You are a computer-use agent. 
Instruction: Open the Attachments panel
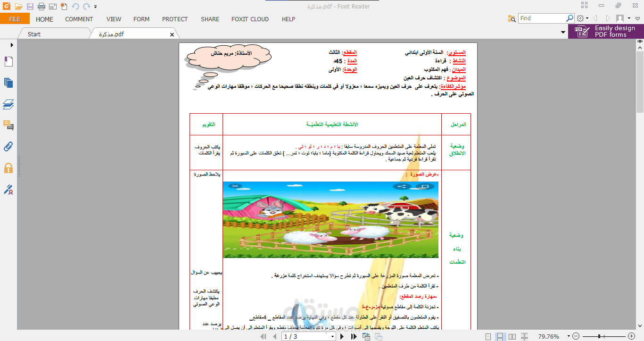point(8,147)
